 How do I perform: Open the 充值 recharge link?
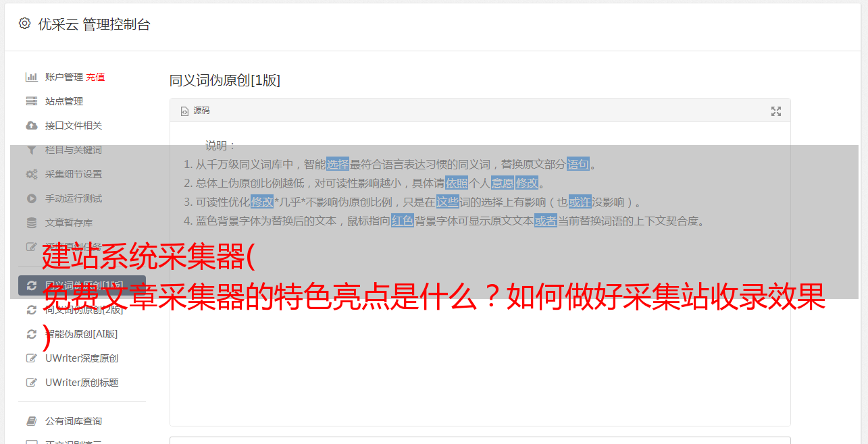(95, 77)
